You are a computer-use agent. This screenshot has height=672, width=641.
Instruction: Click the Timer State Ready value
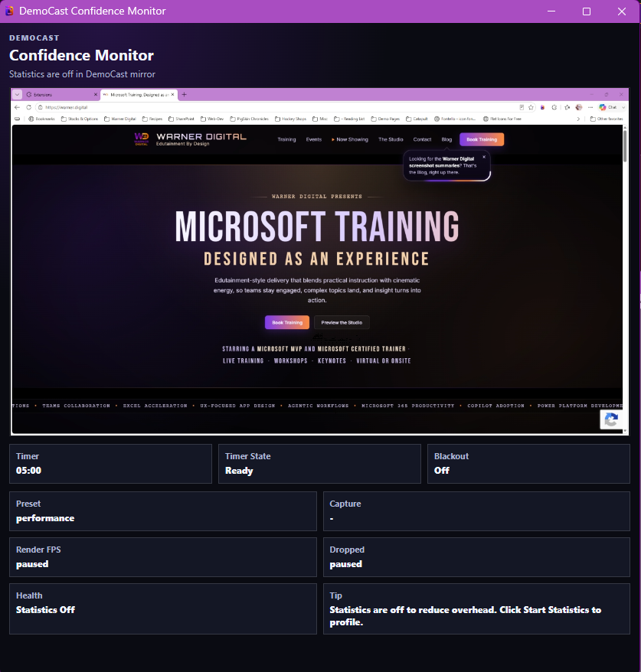tap(239, 471)
